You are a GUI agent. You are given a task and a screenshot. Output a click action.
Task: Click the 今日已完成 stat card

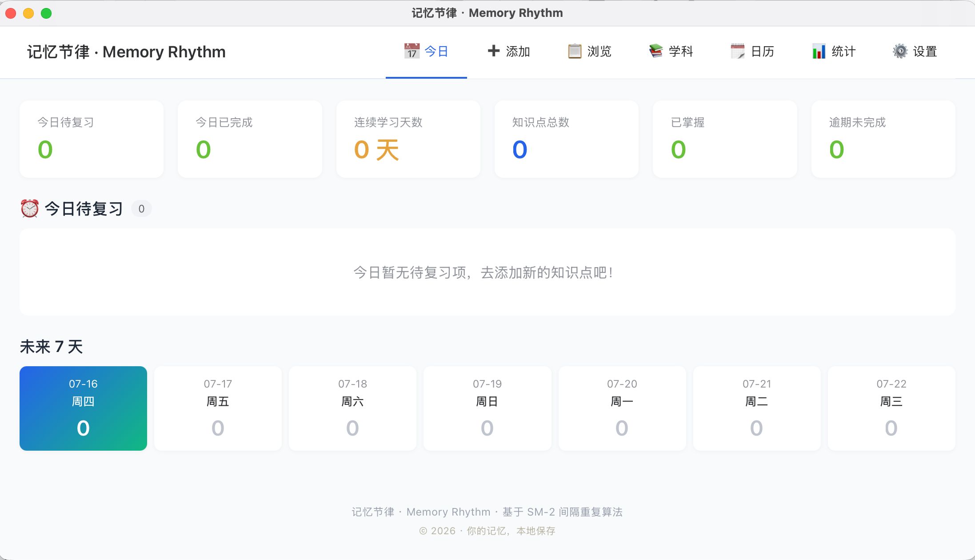pos(250,139)
